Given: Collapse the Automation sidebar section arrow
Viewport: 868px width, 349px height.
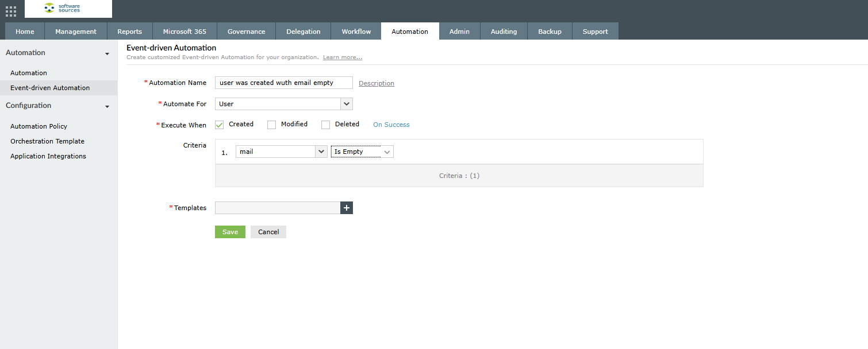Looking at the screenshot, I should tap(107, 53).
